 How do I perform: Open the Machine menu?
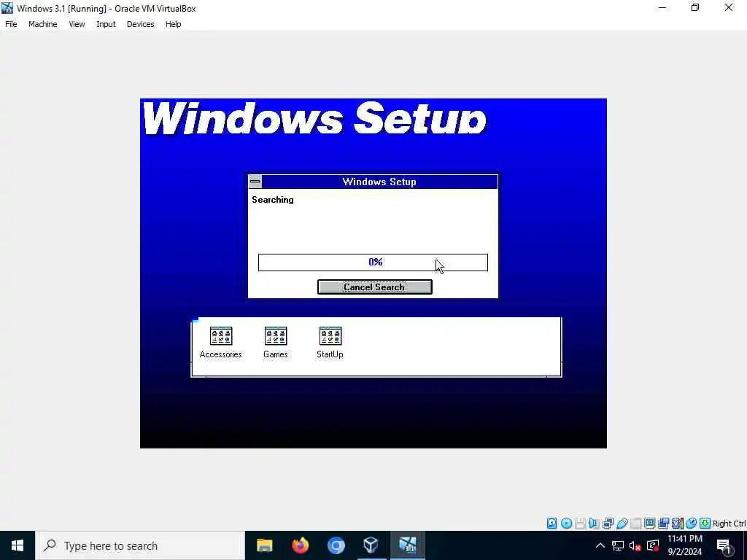click(x=43, y=24)
